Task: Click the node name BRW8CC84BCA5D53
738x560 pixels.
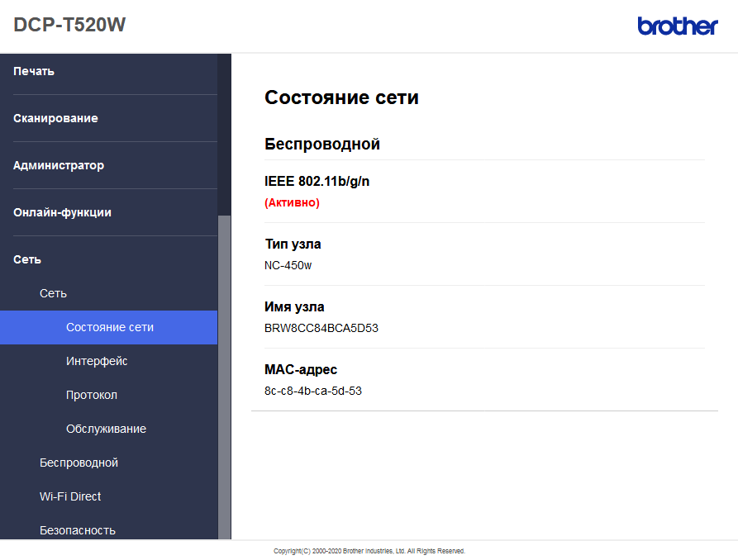Action: pos(321,328)
